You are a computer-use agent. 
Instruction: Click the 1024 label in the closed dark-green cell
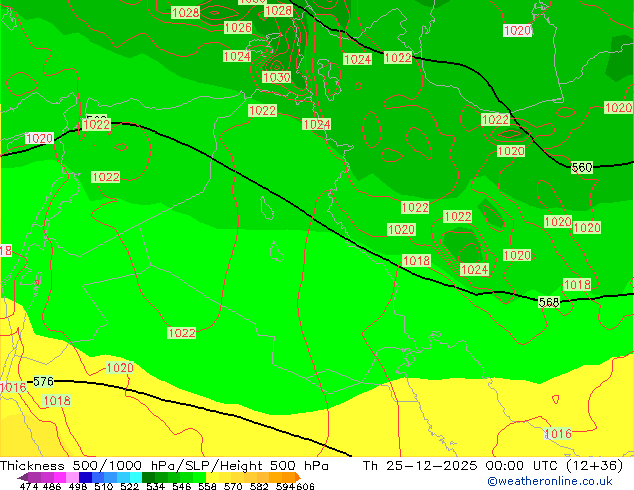point(475,270)
